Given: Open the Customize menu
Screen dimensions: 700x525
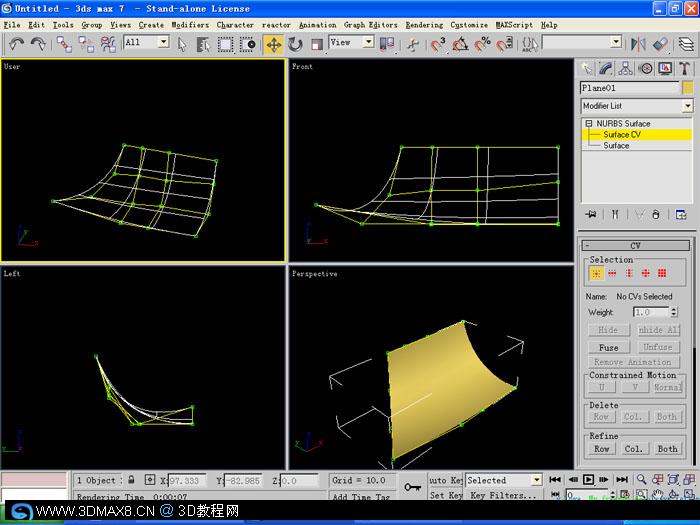Looking at the screenshot, I should point(469,25).
